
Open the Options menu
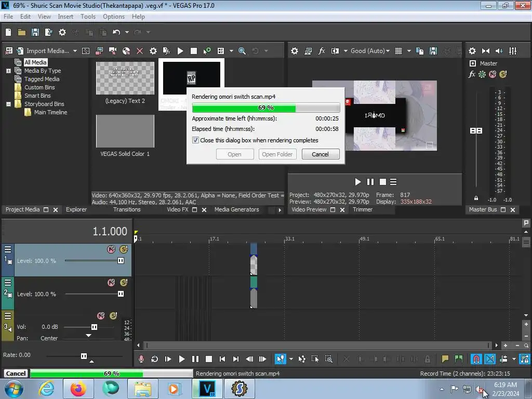pyautogui.click(x=114, y=17)
